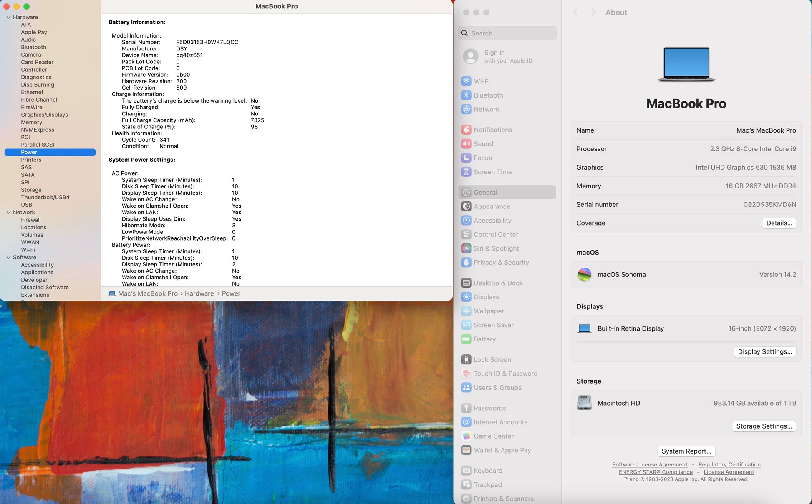This screenshot has width=812, height=504.
Task: Click the settings Search field
Action: pyautogui.click(x=507, y=33)
